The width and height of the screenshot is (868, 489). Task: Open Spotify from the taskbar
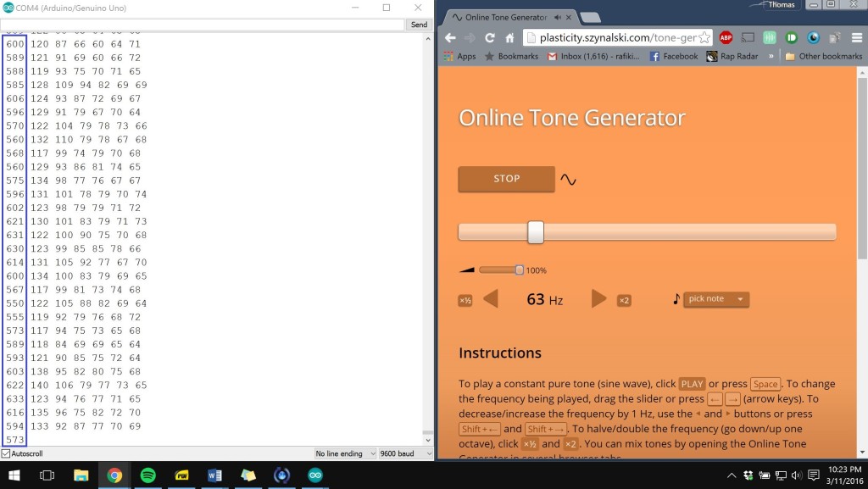147,475
